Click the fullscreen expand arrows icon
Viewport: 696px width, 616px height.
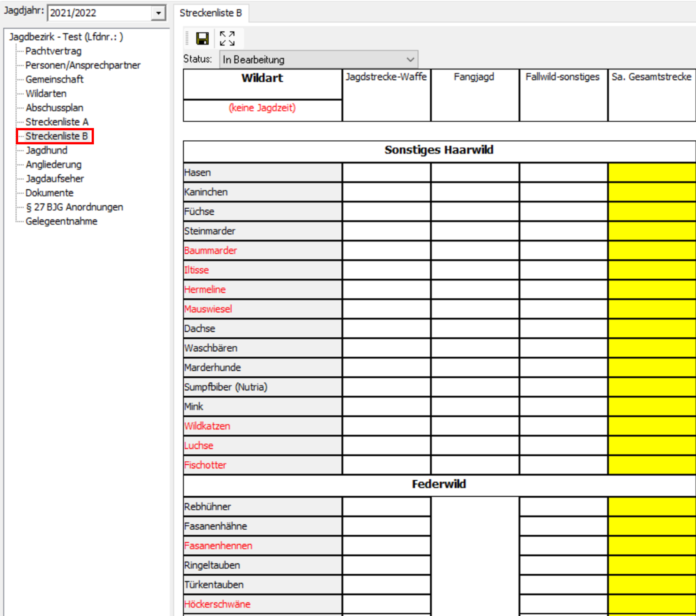227,39
